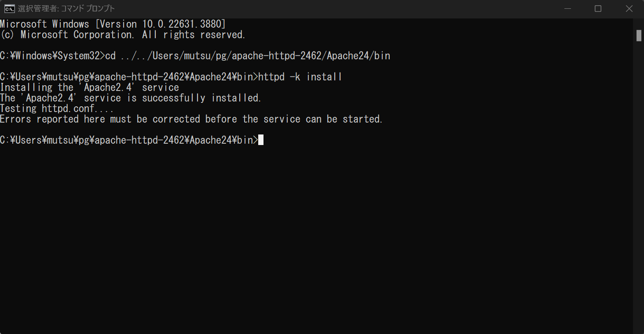Click the 'Errors reported here' message line
644x334 pixels.
191,119
